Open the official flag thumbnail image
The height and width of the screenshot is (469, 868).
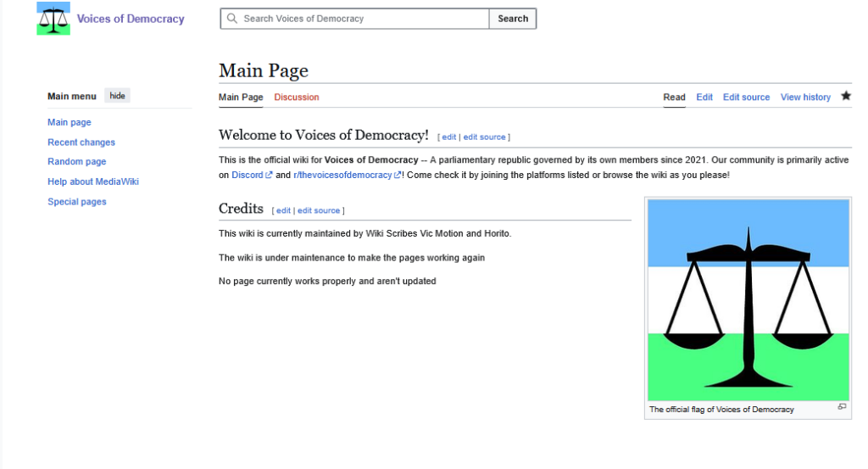coord(748,299)
